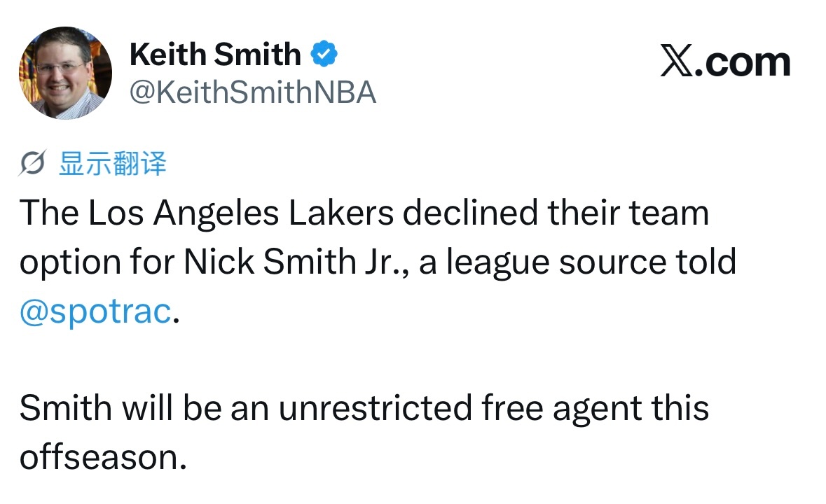Open the Keith Smith display name
The image size is (826, 504).
click(x=215, y=54)
